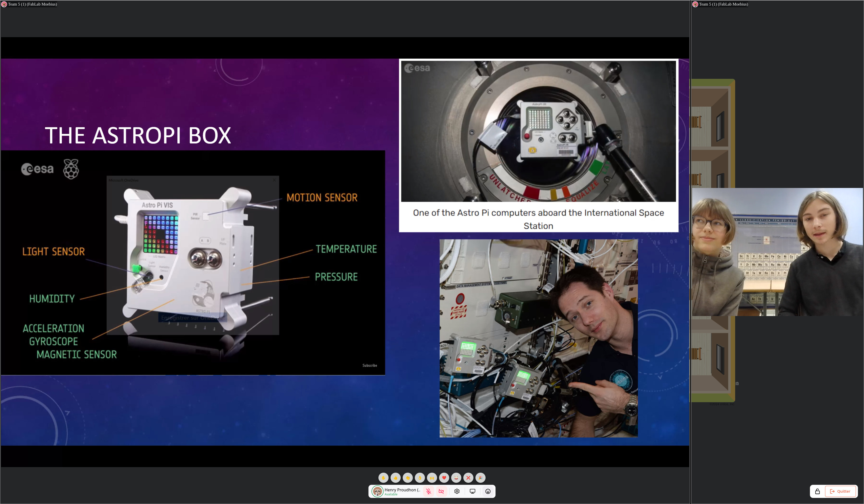Toggle the room lock icon
864x504 pixels.
point(817,491)
